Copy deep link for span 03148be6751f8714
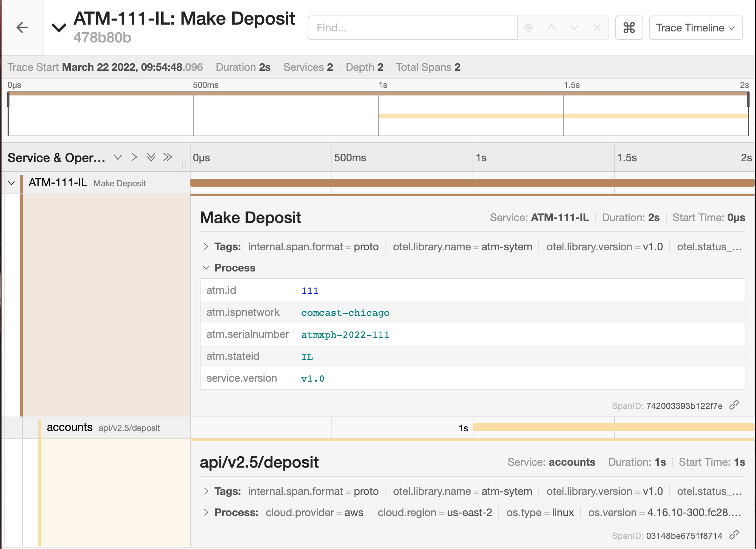Image resolution: width=756 pixels, height=549 pixels. [734, 535]
